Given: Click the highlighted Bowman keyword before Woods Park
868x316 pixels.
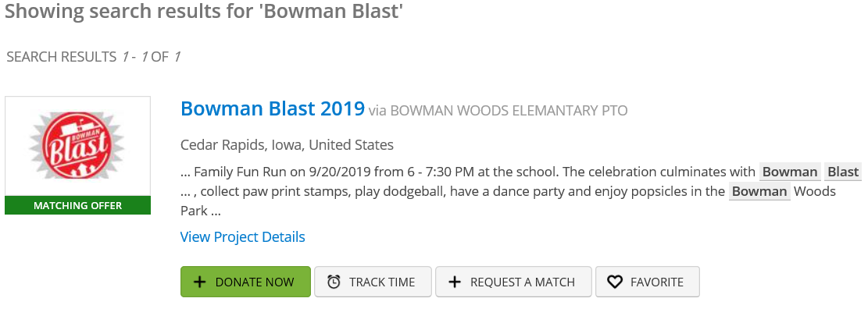Looking at the screenshot, I should click(x=759, y=192).
